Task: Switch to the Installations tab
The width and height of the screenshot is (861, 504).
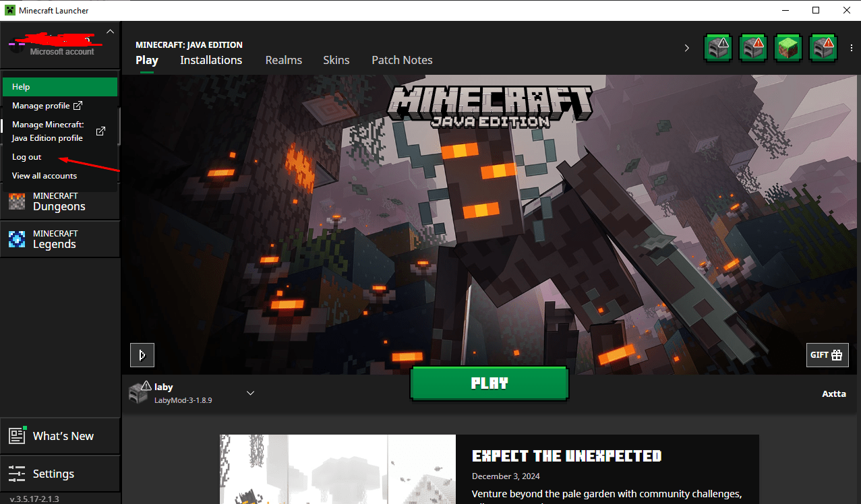Action: [x=211, y=60]
